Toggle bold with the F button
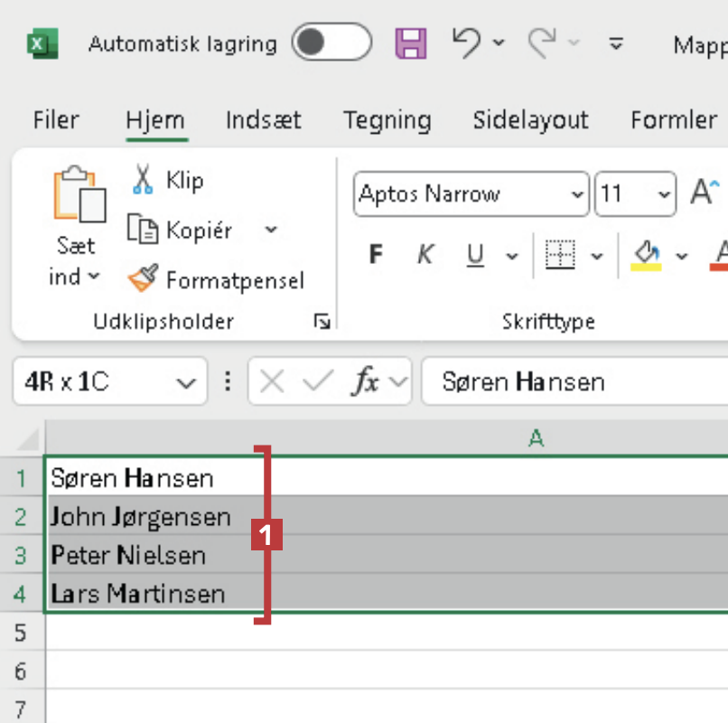This screenshot has height=723, width=728. click(x=376, y=256)
